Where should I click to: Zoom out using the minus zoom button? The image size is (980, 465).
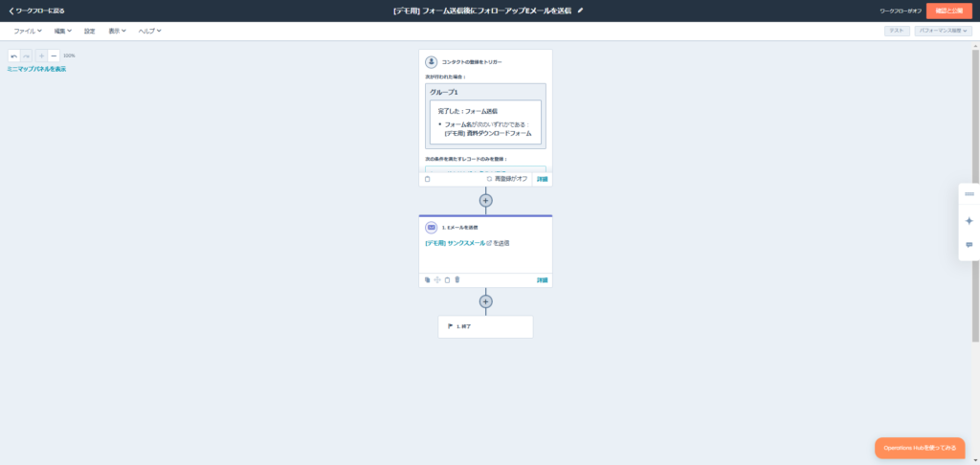pyautogui.click(x=54, y=55)
